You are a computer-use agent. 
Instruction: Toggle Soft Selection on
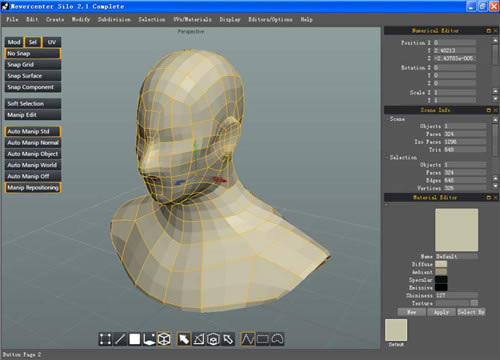coord(33,104)
